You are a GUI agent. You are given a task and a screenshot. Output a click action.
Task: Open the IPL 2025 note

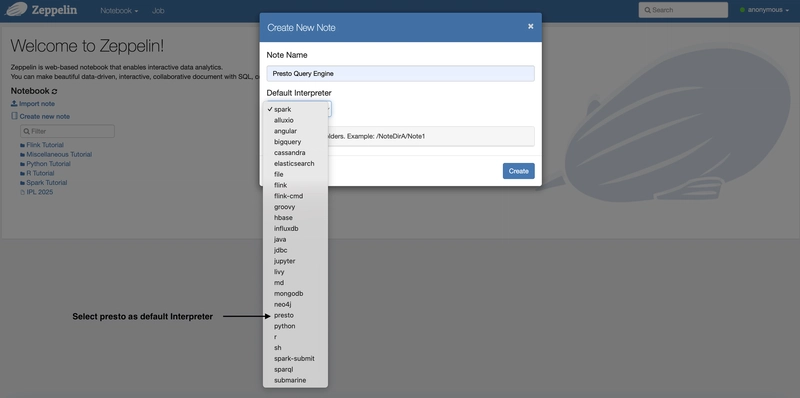pyautogui.click(x=40, y=192)
